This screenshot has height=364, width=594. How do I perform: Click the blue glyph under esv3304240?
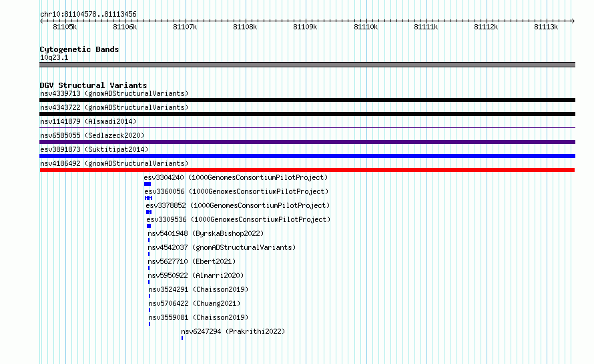(x=147, y=184)
